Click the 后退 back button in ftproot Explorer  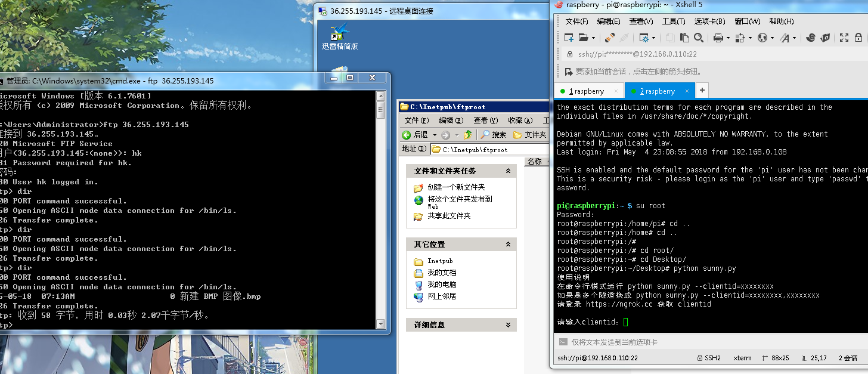coord(416,134)
